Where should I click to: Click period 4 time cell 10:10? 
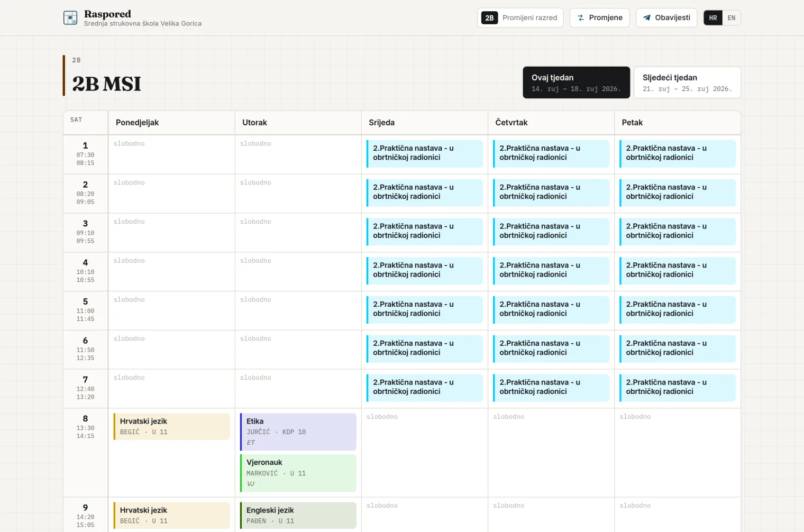pyautogui.click(x=85, y=271)
